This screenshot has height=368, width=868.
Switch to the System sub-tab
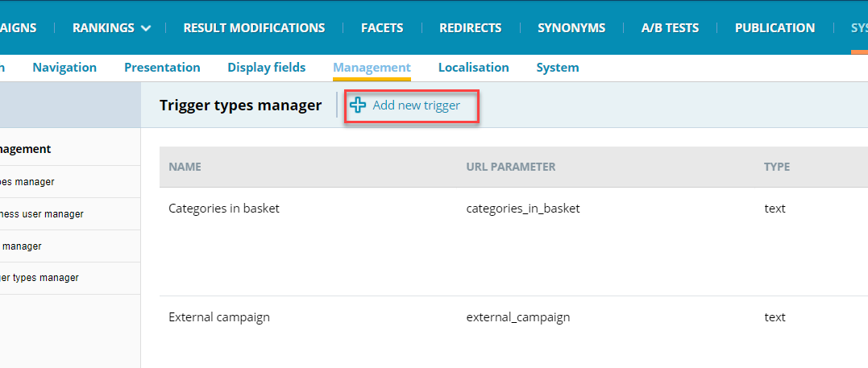pos(558,68)
